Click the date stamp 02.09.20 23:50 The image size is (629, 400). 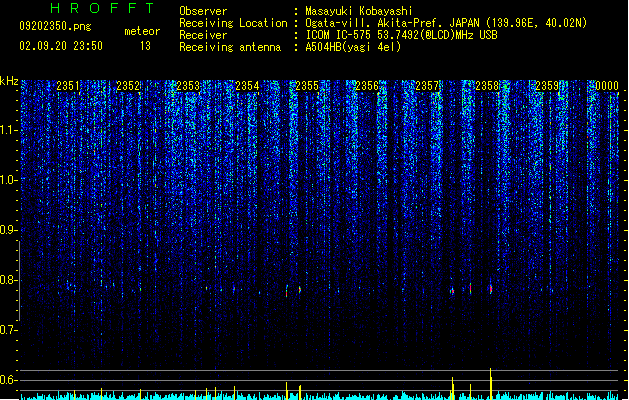coord(61,46)
